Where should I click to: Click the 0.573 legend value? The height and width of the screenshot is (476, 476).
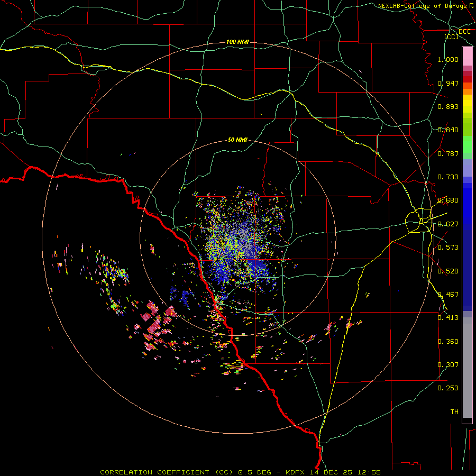448,248
